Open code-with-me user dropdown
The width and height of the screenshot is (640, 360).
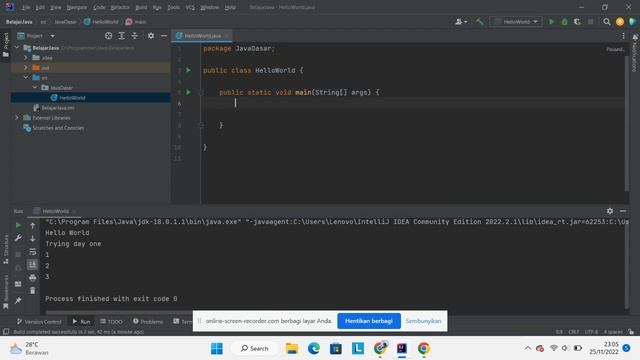point(461,22)
